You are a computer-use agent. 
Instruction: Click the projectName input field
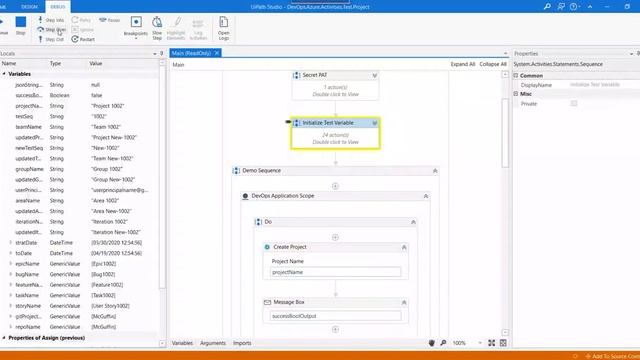[x=335, y=272]
